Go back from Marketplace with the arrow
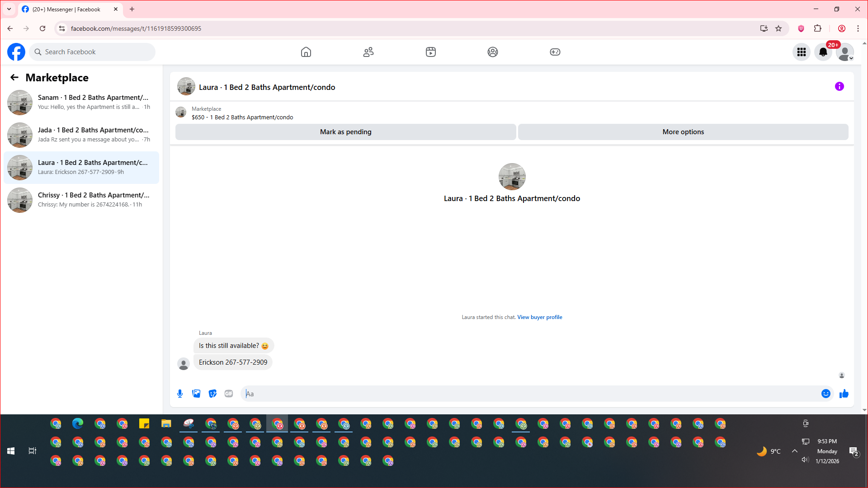Screen dimensions: 868x488 pos(14,78)
